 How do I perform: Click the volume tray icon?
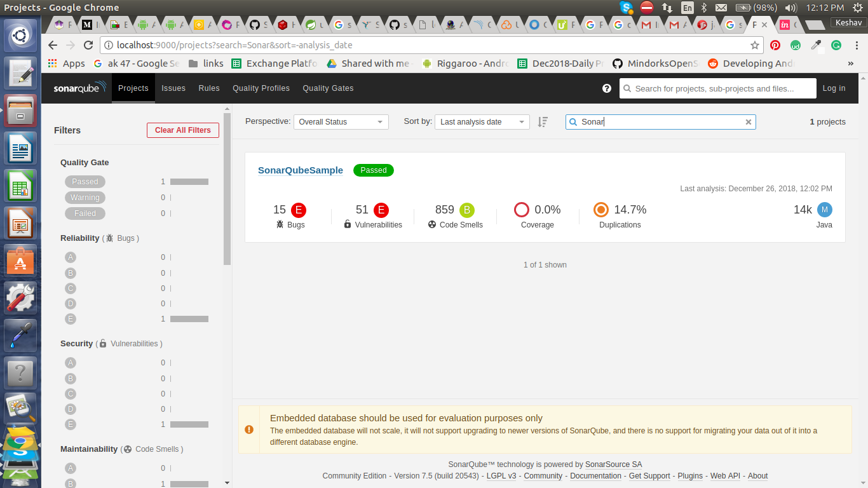point(791,8)
